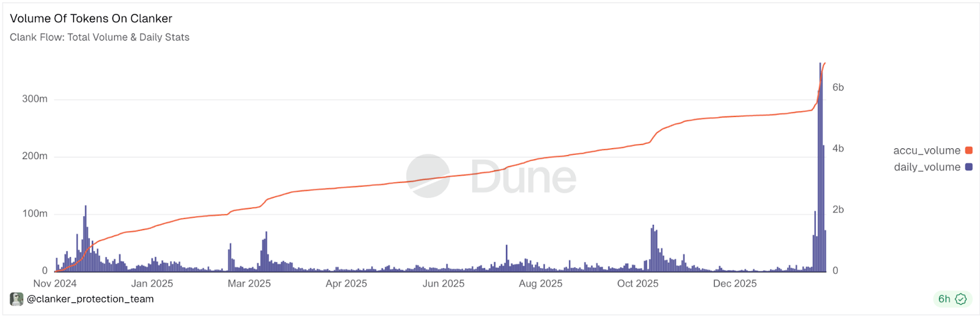
Task: Click the Mar 2025 x-axis label
Action: pyautogui.click(x=249, y=284)
